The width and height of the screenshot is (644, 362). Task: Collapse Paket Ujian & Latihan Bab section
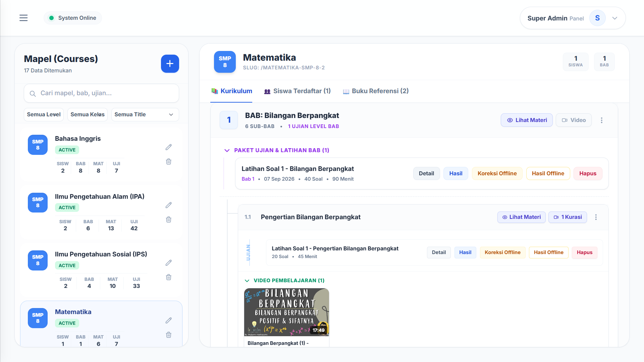227,150
